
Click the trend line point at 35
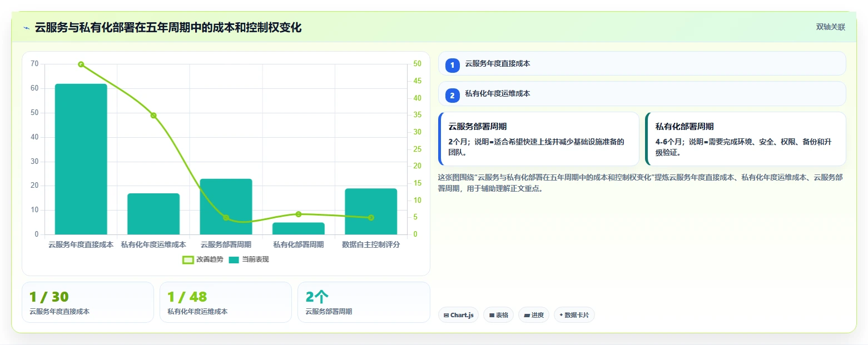(153, 116)
